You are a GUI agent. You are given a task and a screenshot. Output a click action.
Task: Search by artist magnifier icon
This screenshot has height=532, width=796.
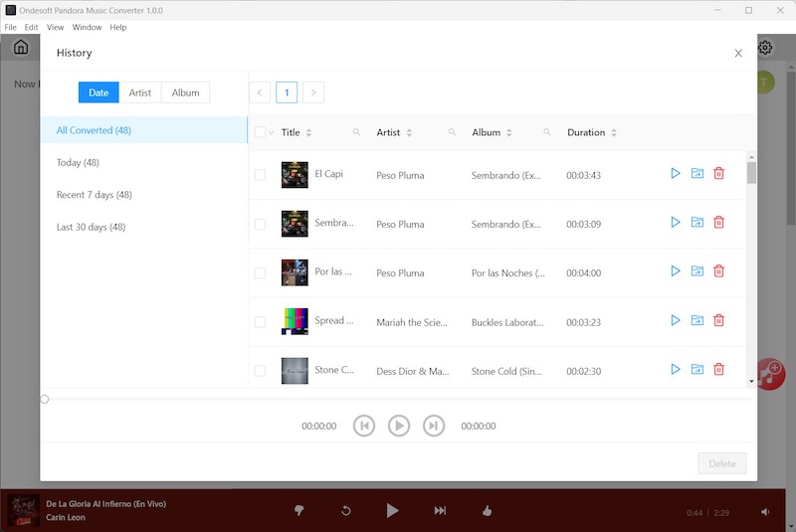pos(452,132)
